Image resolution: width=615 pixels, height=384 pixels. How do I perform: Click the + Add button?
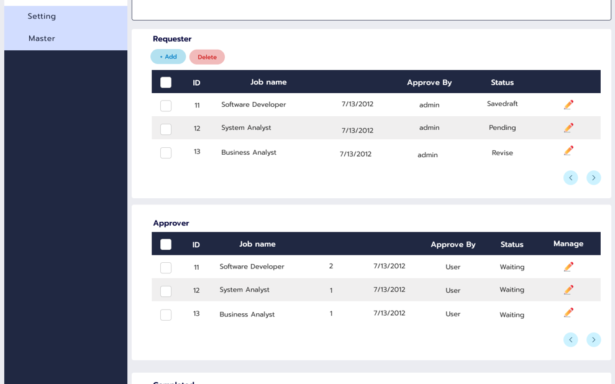click(168, 57)
